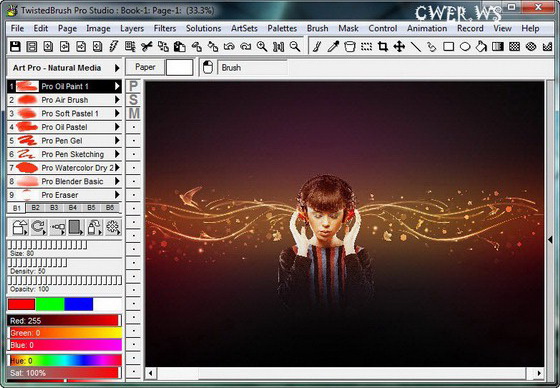Screen dimensions: 560x388
Task: Open the Record menu
Action: pyautogui.click(x=470, y=28)
